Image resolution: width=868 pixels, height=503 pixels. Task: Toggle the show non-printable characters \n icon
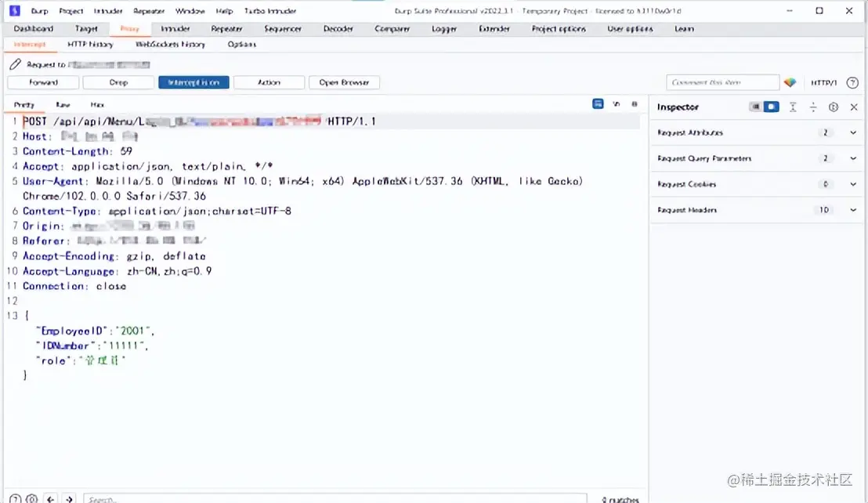pyautogui.click(x=616, y=104)
